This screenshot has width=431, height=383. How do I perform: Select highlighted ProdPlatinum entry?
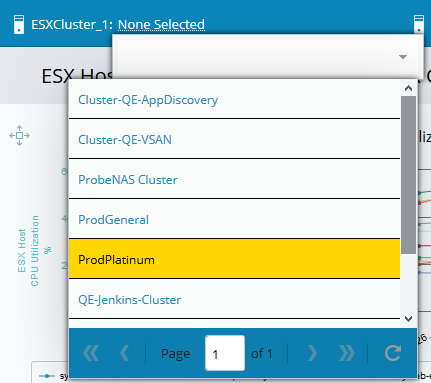[x=234, y=260]
